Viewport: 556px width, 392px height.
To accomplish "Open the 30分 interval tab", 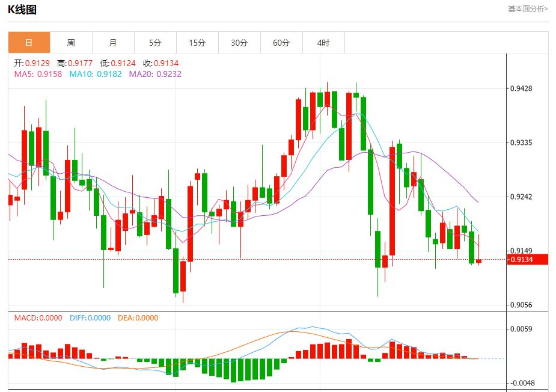I will [x=239, y=43].
